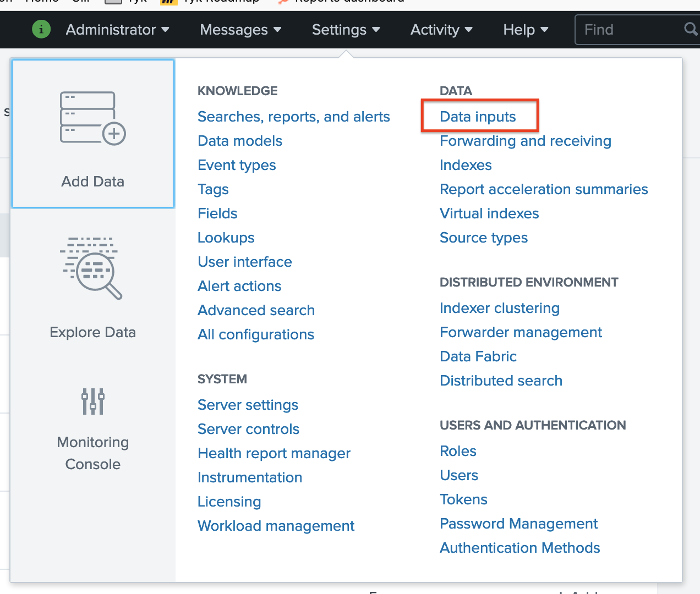Open the Monitoring Console sliders icon
The width and height of the screenshot is (700, 594).
(92, 402)
